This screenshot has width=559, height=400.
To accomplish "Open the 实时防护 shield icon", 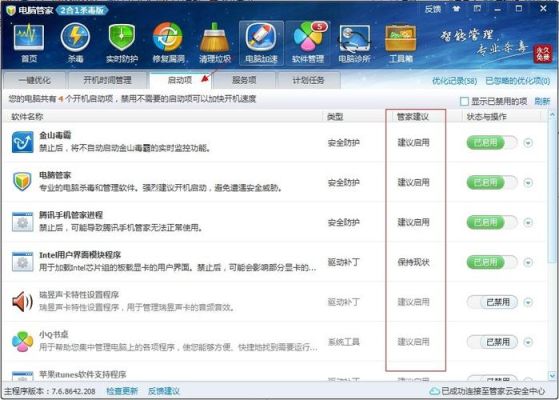I will tap(122, 43).
